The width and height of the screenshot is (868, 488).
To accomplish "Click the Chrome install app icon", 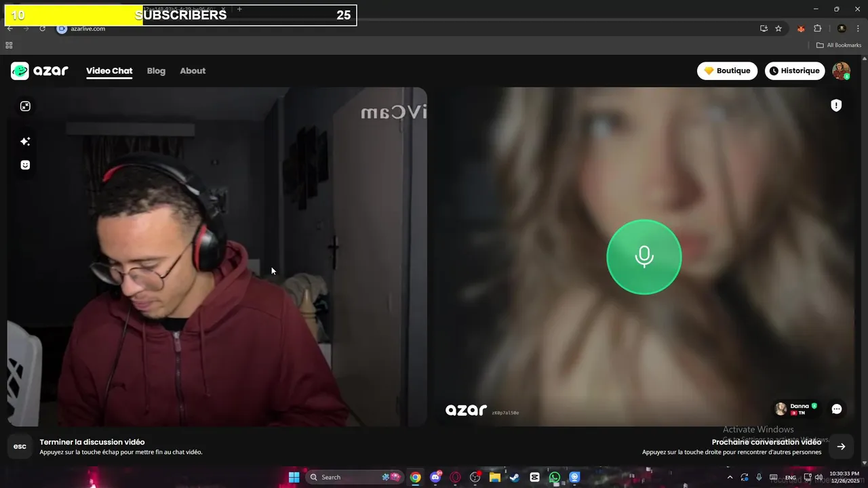I will coord(764,28).
